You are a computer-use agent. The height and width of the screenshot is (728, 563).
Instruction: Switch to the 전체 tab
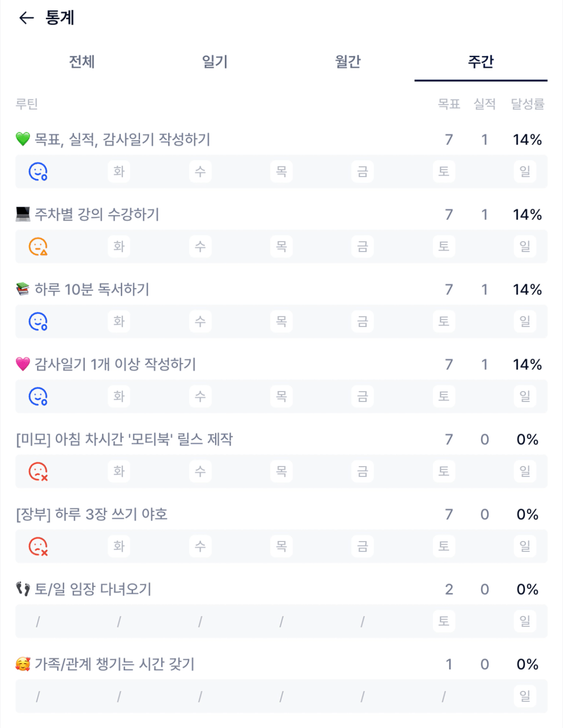pyautogui.click(x=82, y=62)
